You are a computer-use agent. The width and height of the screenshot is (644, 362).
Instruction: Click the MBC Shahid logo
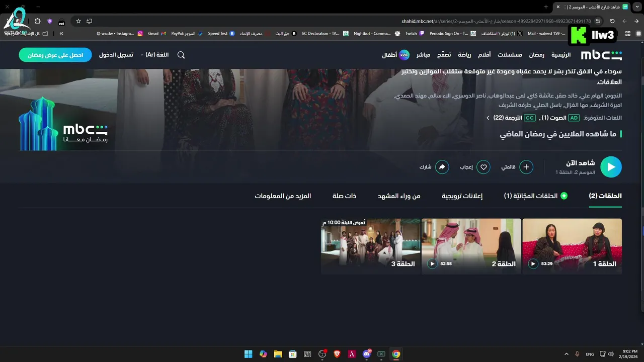pyautogui.click(x=601, y=55)
